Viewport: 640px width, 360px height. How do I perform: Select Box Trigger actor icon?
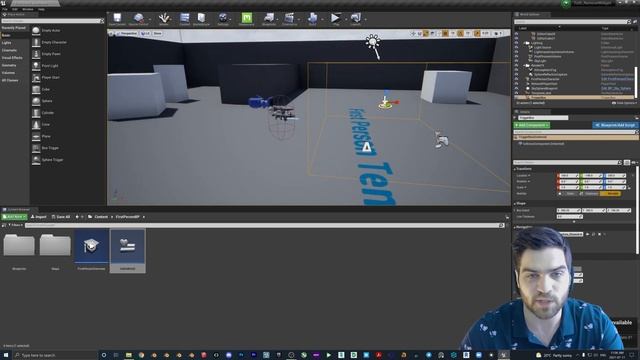tap(36, 148)
